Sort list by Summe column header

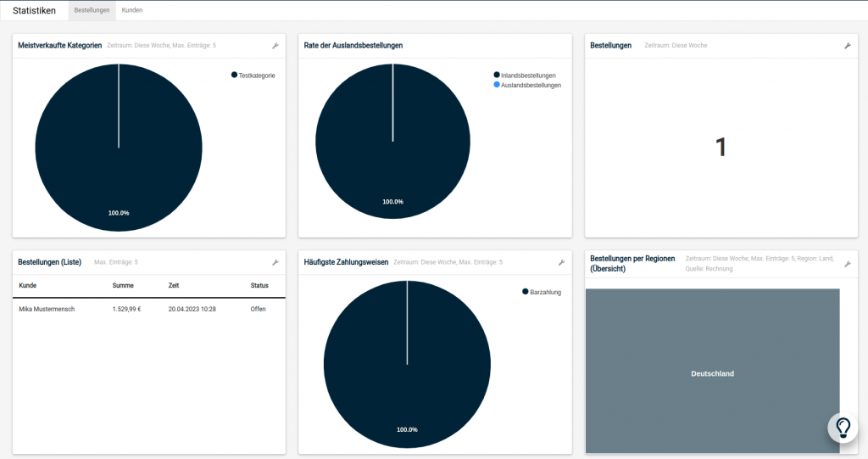tap(123, 286)
